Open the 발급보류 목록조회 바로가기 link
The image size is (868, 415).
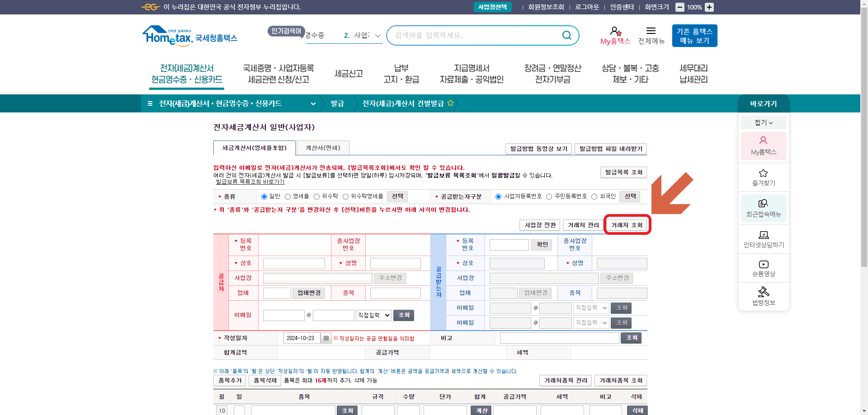(250, 182)
